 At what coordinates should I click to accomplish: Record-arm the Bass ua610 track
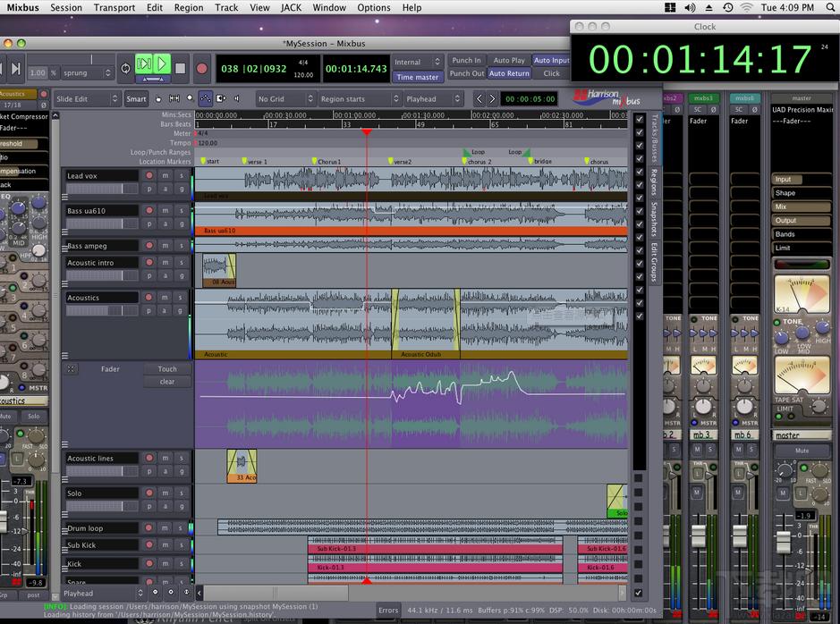(x=149, y=211)
